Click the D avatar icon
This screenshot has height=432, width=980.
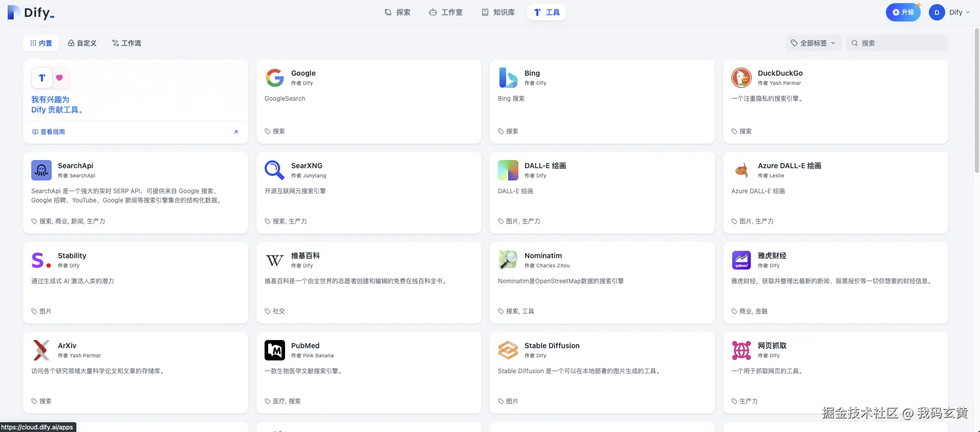[937, 12]
